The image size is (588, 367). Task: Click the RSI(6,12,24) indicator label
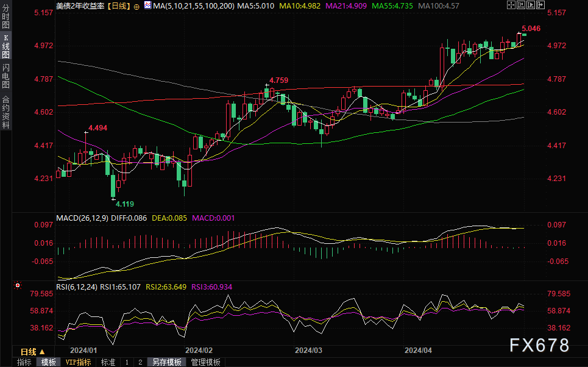click(x=77, y=287)
